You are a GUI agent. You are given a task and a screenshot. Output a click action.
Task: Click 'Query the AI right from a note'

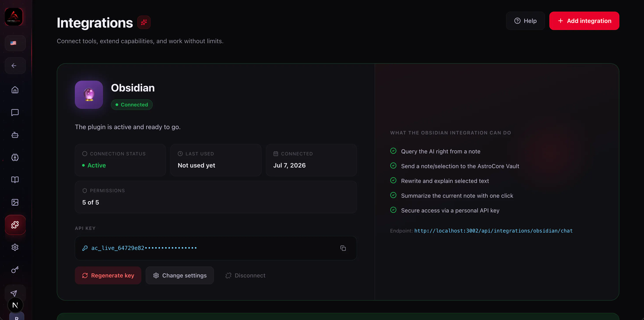(x=440, y=151)
